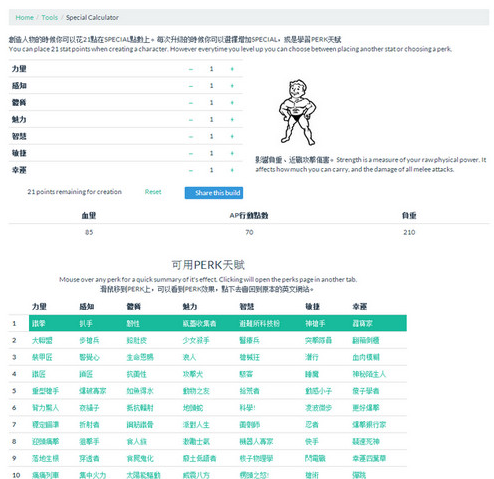Open the 核子物理學 perk in level 9 row
This screenshot has width=494, height=479.
(256, 459)
